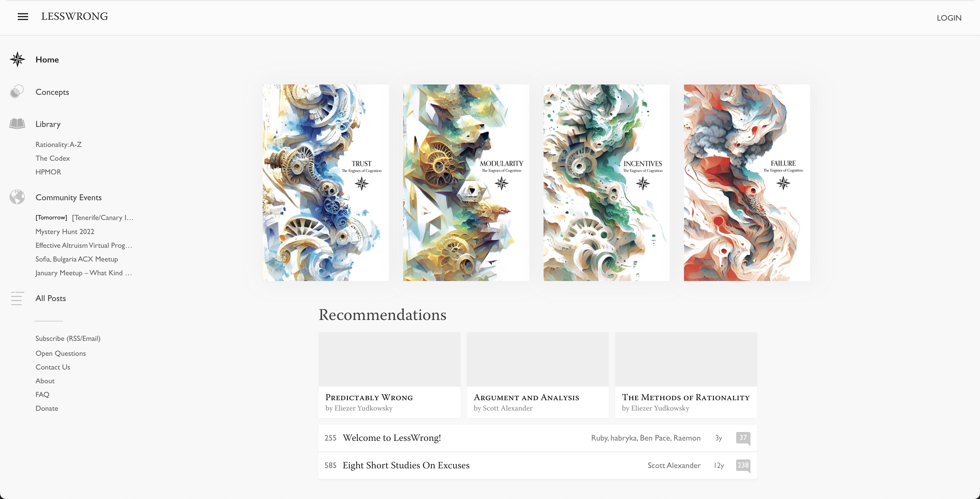Open Eight Short Studies On Excuses post
Image resolution: width=980 pixels, height=499 pixels.
click(406, 465)
